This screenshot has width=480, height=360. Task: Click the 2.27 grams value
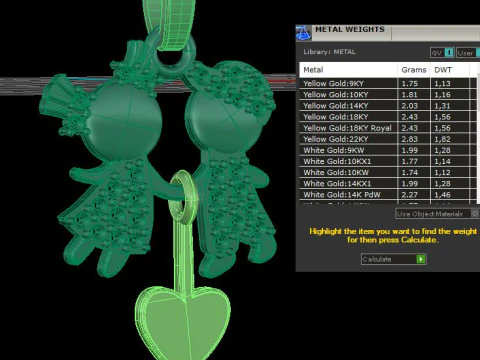click(x=409, y=195)
